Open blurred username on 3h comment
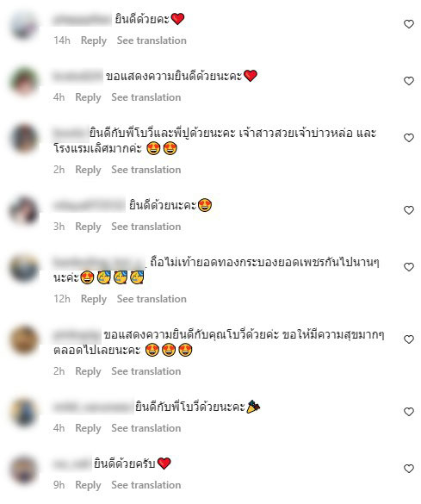The image size is (421, 504). pos(89,206)
